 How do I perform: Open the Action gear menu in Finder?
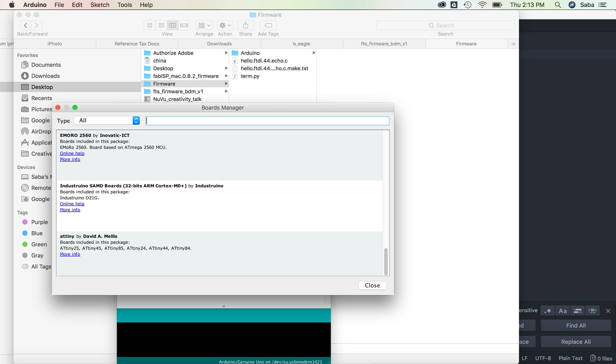225,25
